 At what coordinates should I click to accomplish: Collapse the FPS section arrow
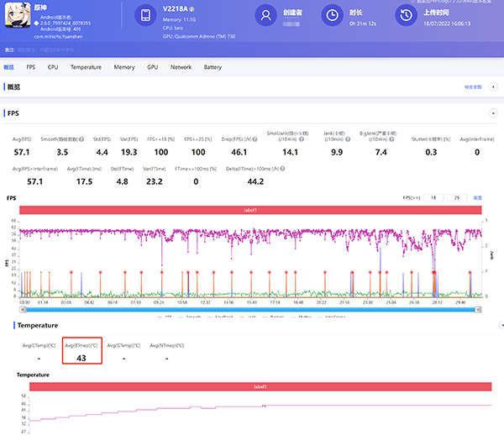click(491, 113)
